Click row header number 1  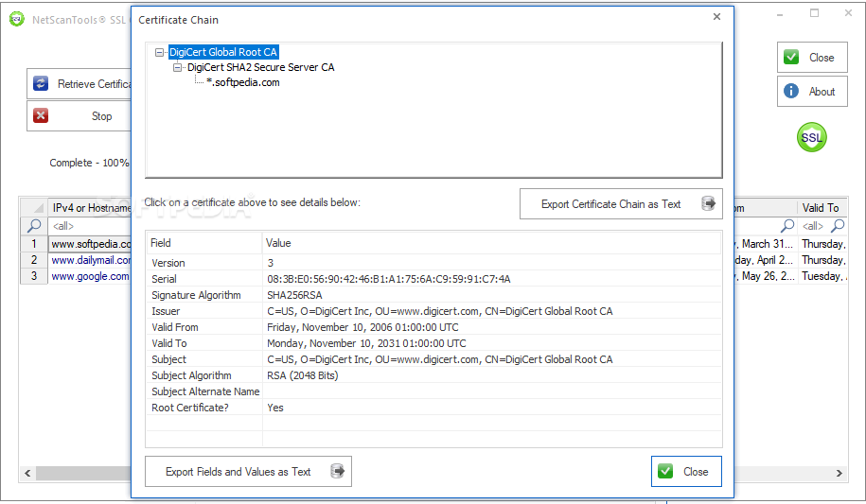(34, 243)
